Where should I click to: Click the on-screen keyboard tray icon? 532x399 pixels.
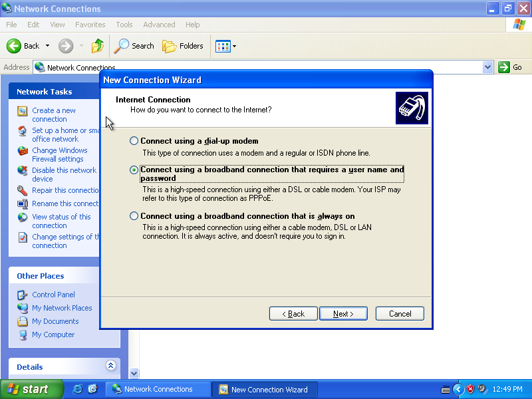point(445,390)
